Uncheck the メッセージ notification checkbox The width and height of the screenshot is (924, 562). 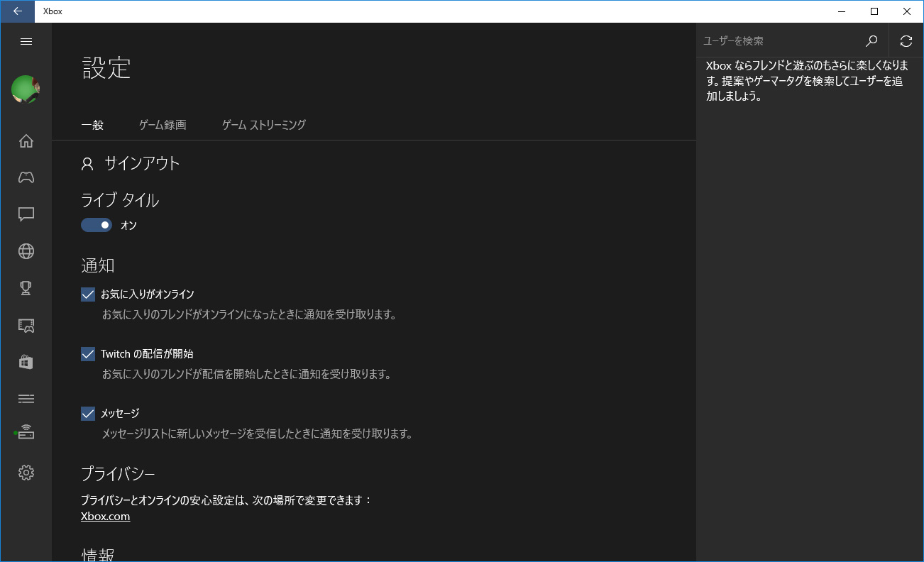(88, 413)
